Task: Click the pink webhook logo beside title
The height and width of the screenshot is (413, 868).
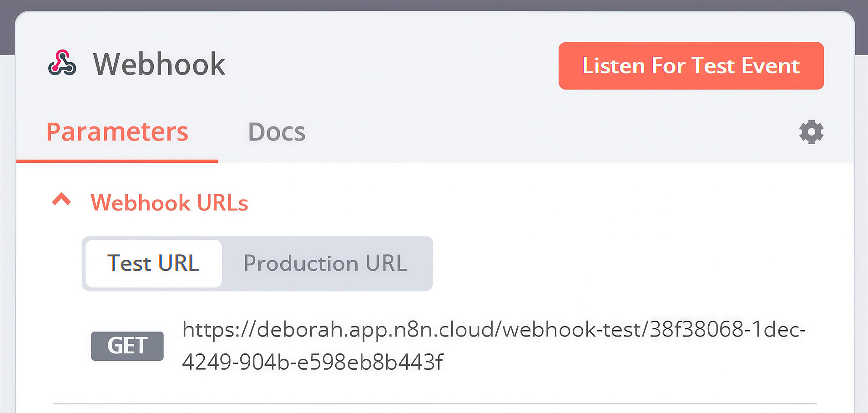Action: point(62,63)
